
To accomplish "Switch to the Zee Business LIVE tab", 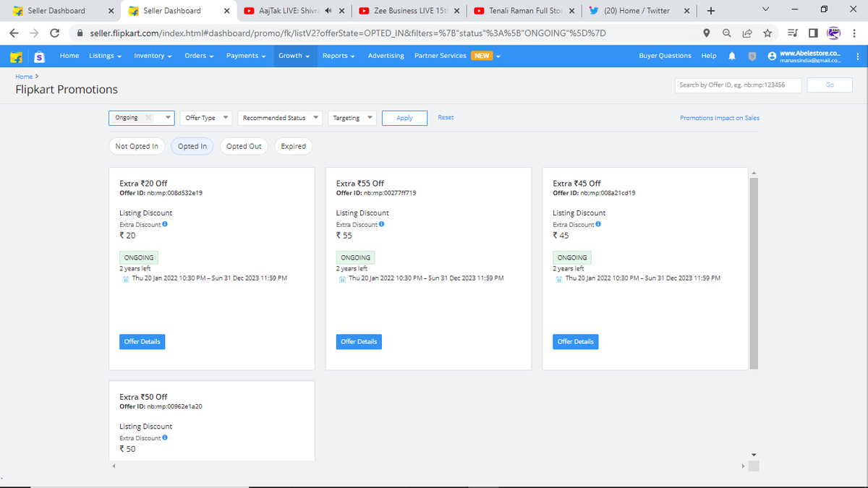I will [409, 11].
